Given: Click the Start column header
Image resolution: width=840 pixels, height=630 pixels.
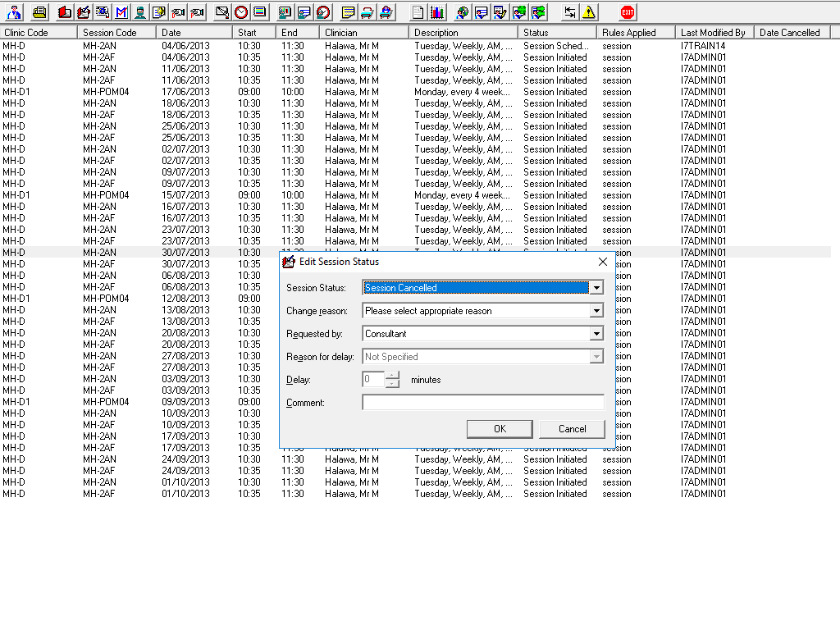Looking at the screenshot, I should point(254,32).
